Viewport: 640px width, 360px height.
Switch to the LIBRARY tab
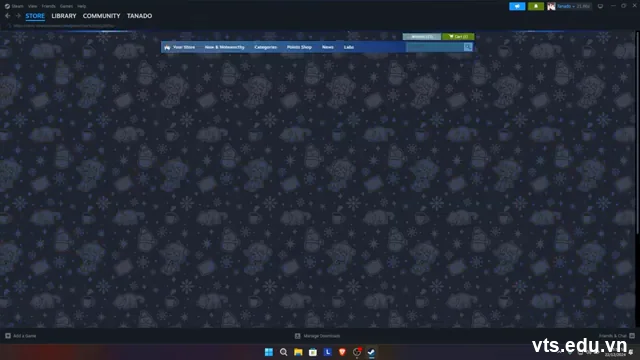tap(64, 16)
